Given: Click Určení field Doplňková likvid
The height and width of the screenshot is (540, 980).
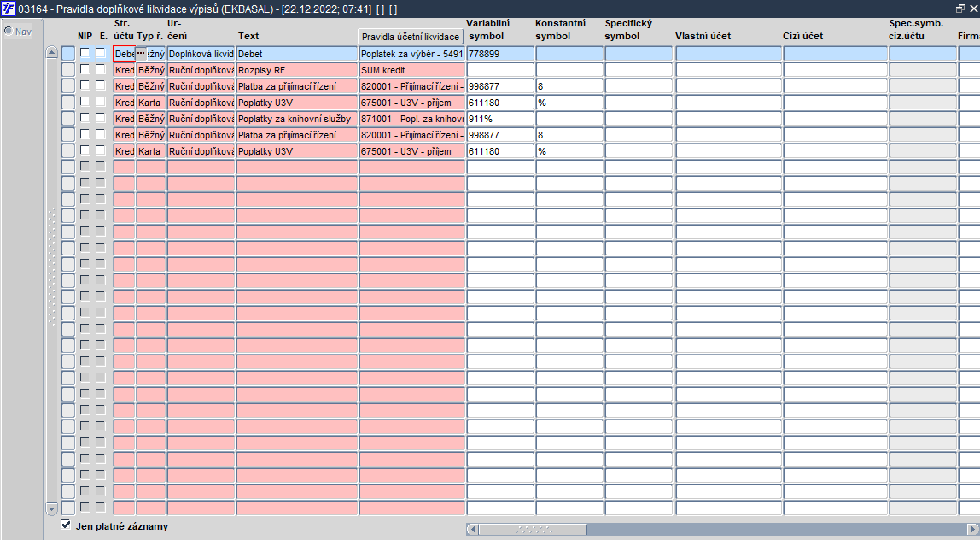Looking at the screenshot, I should [x=201, y=54].
